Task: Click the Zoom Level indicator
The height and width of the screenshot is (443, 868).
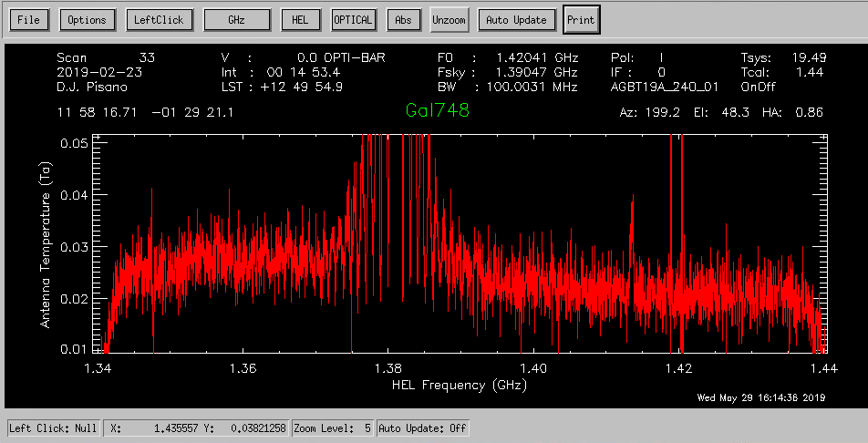Action: pyautogui.click(x=337, y=428)
